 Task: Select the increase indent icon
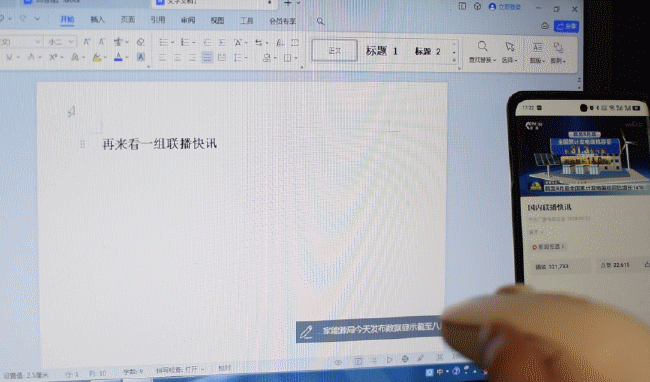click(222, 42)
